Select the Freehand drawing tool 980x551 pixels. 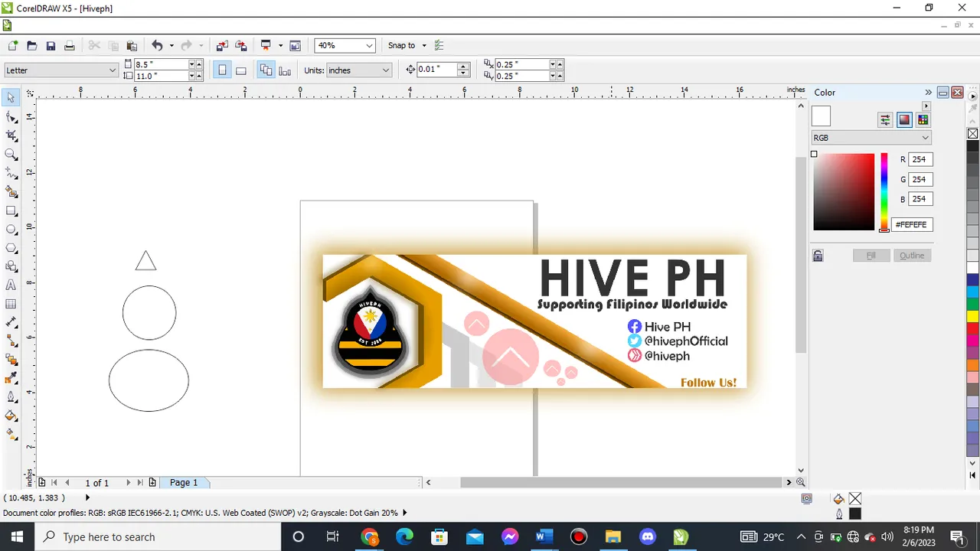click(x=11, y=173)
